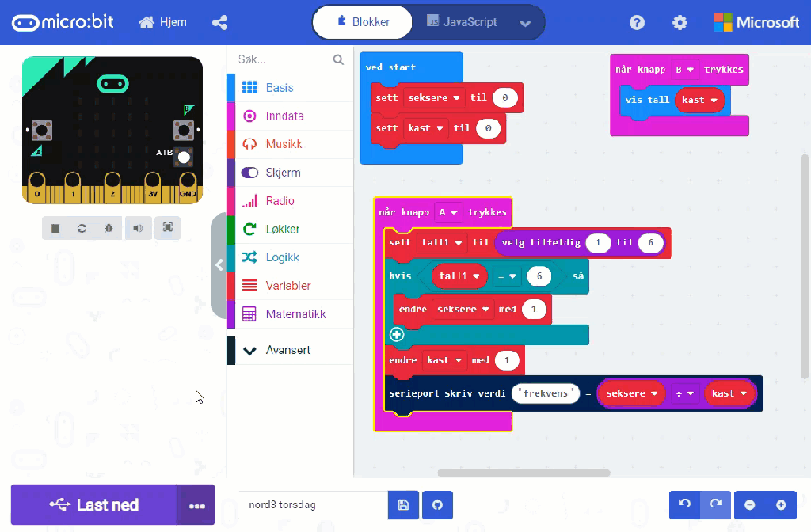811x532 pixels.
Task: Open dropdown next to JavaScript tab
Action: tap(525, 23)
